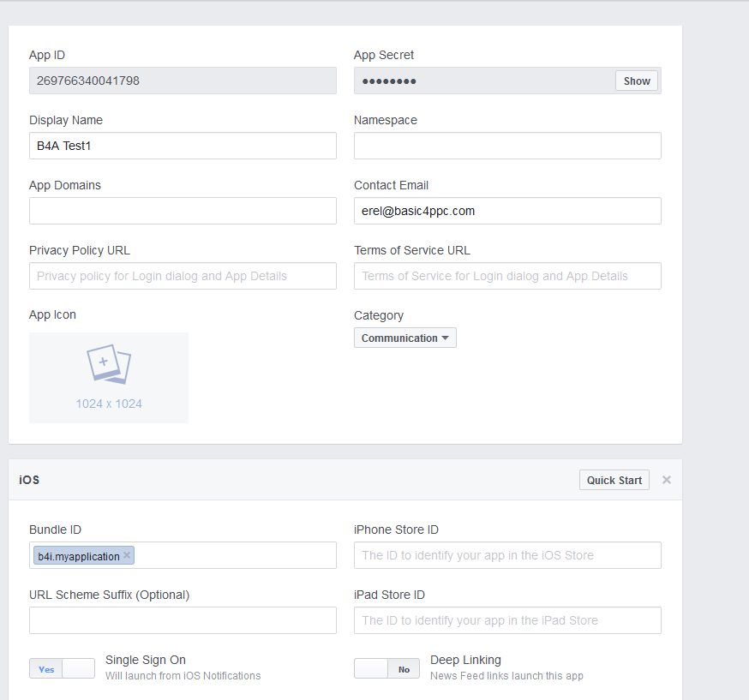Toggle the Single Sign On switch
This screenshot has width=749, height=700.
tap(62, 668)
